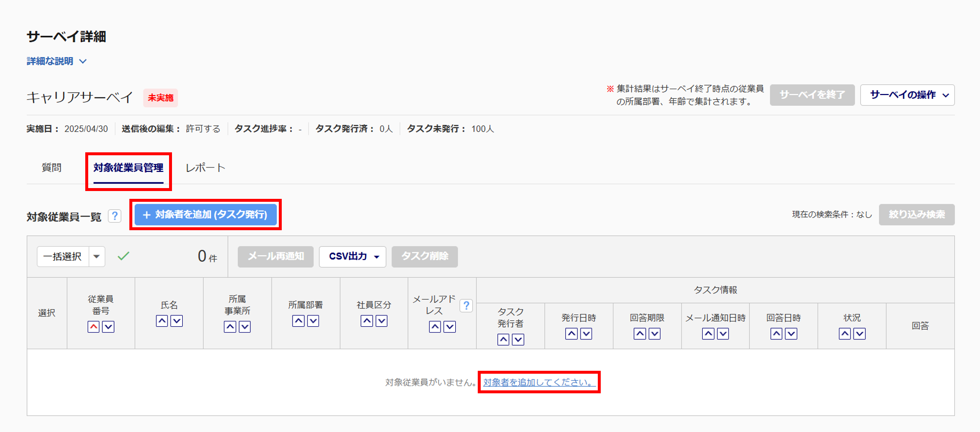This screenshot has width=980, height=432.
Task: Open the CSV出力 dropdown menu
Action: click(352, 257)
